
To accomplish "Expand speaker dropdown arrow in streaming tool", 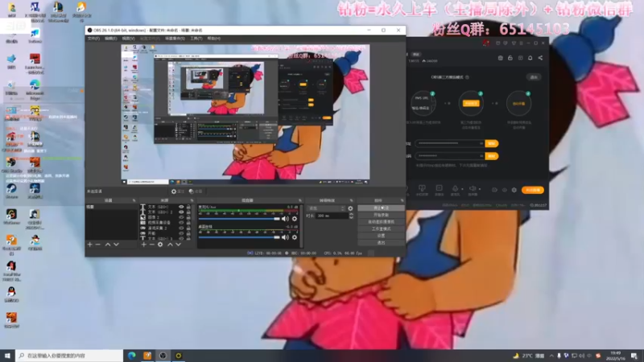I will 480,190.
